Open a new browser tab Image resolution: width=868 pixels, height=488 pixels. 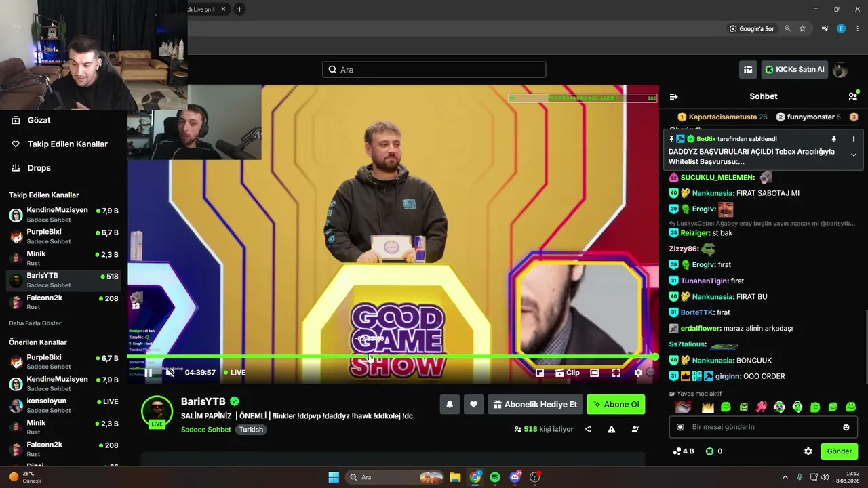point(239,9)
